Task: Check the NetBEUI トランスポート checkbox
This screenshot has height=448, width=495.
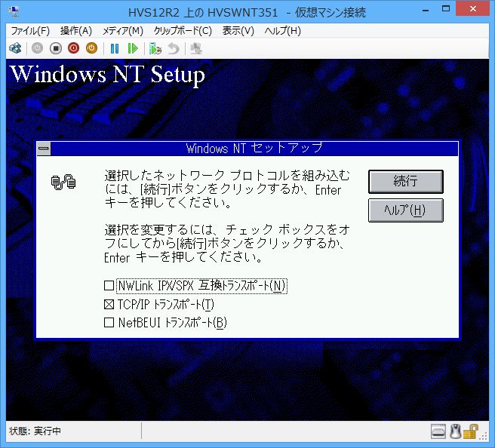Action: [x=109, y=323]
